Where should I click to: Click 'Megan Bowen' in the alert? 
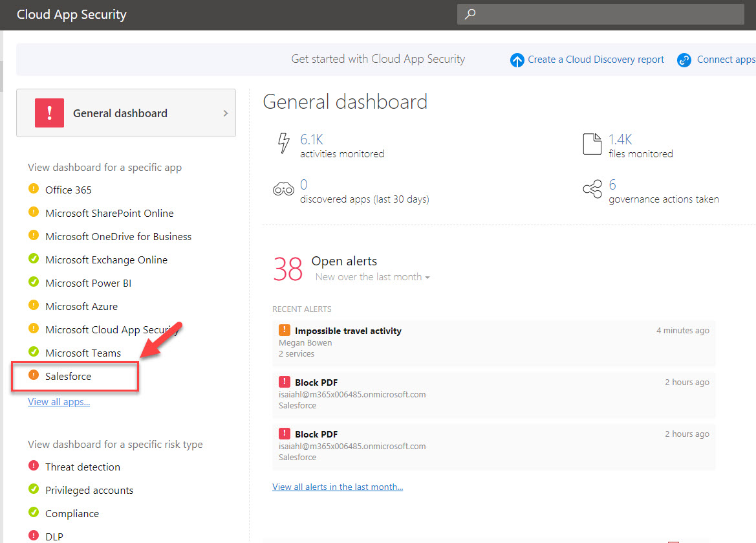(305, 343)
